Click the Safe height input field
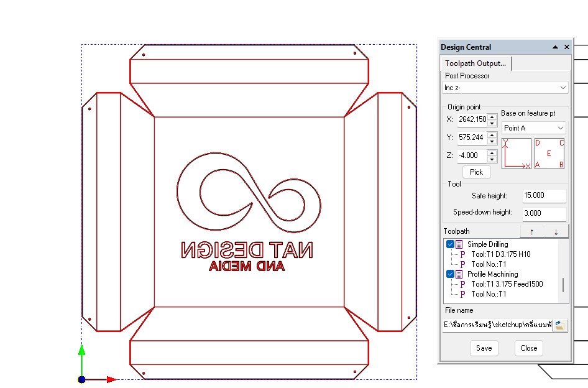Screen dimensions: 588x388 click(x=544, y=196)
